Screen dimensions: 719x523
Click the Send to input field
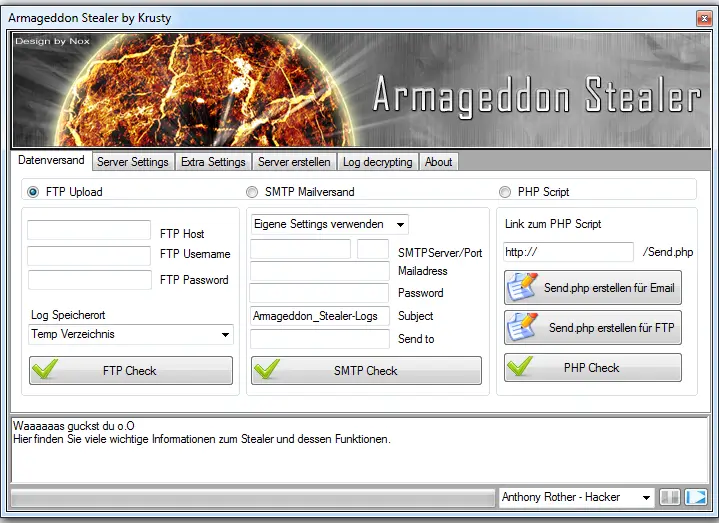(x=320, y=339)
